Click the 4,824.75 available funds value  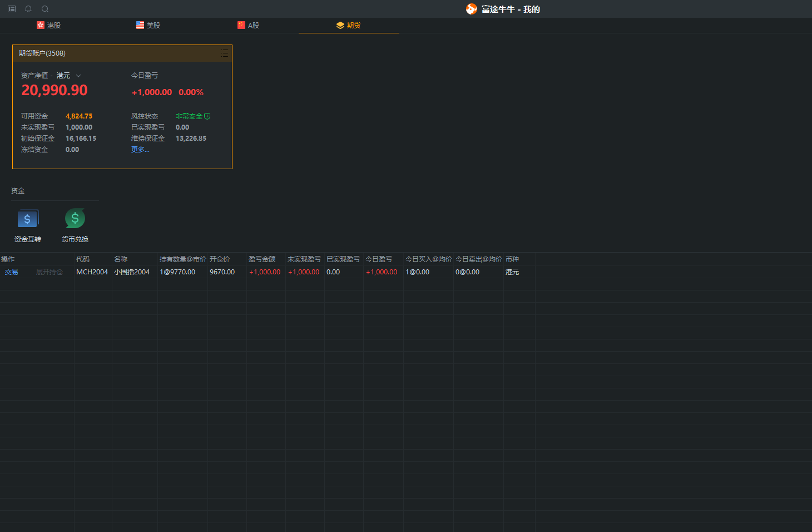tap(79, 116)
